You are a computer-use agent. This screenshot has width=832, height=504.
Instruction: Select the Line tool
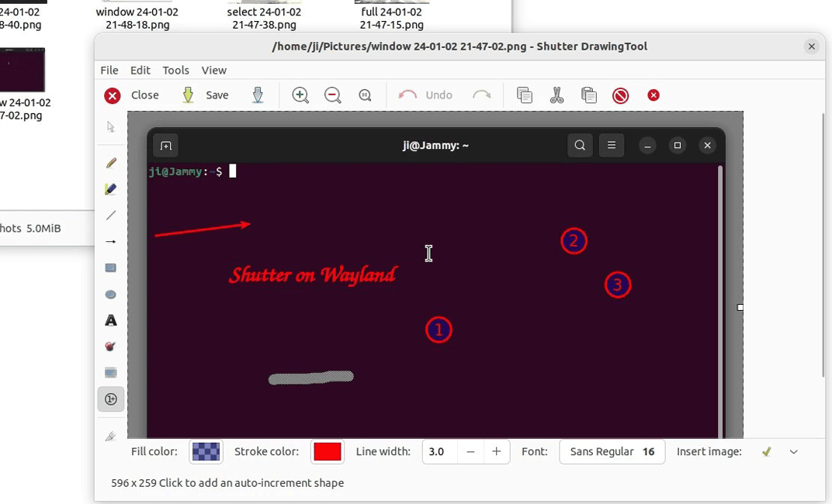pos(110,215)
